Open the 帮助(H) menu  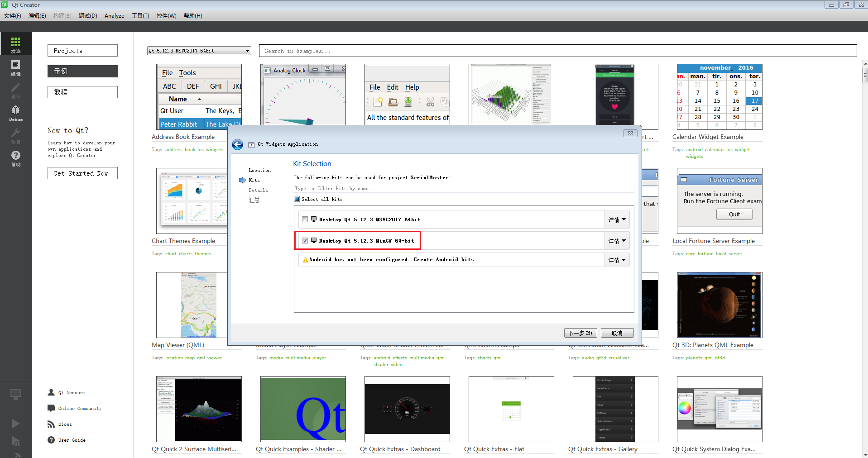193,15
